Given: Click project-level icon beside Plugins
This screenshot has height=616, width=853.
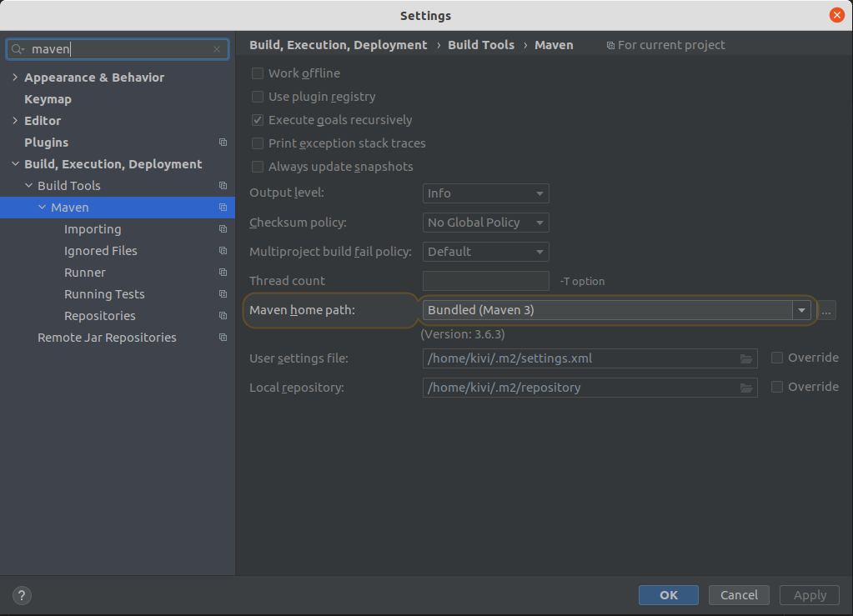Looking at the screenshot, I should click(223, 143).
